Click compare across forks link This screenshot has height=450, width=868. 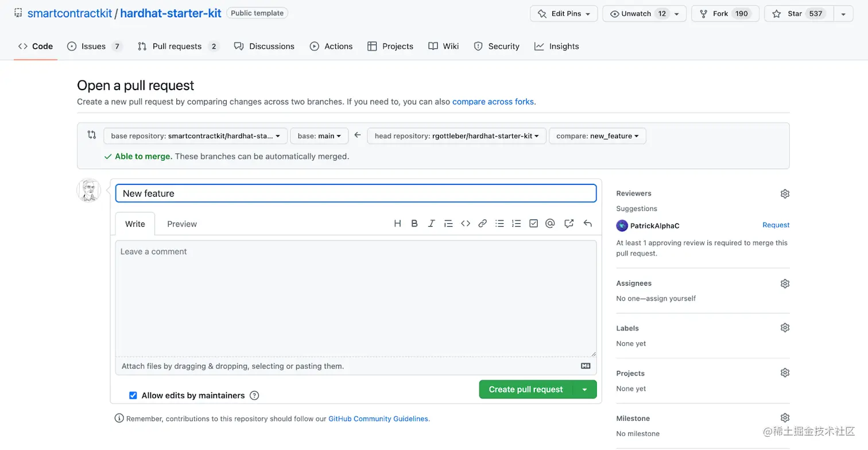pyautogui.click(x=493, y=102)
